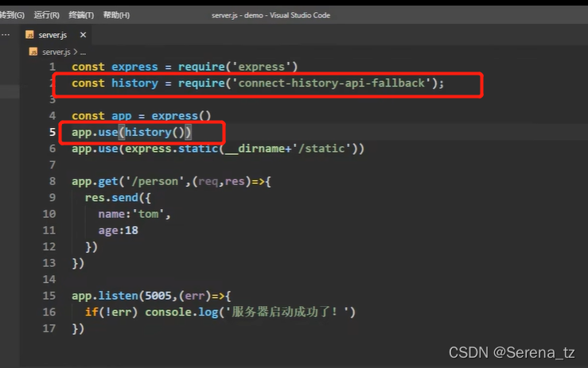Click the 'req' parameter on line 8
Screen dimensions: 588x368
click(208, 182)
